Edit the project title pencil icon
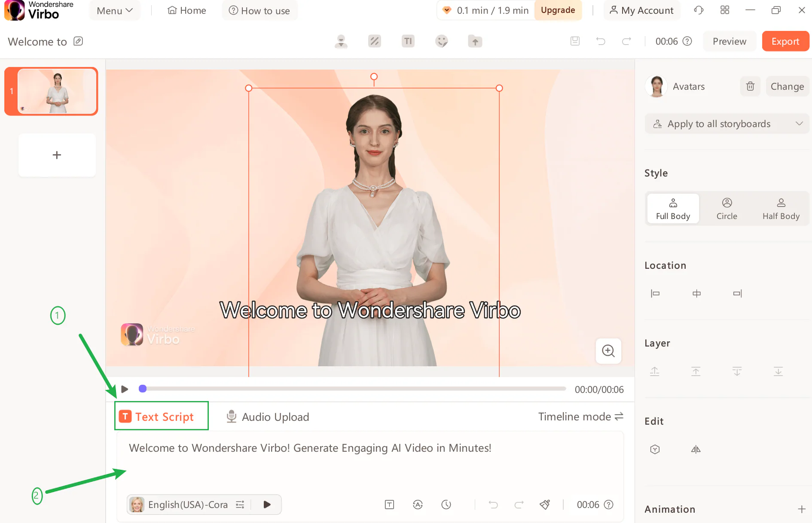The image size is (812, 523). 78,41
